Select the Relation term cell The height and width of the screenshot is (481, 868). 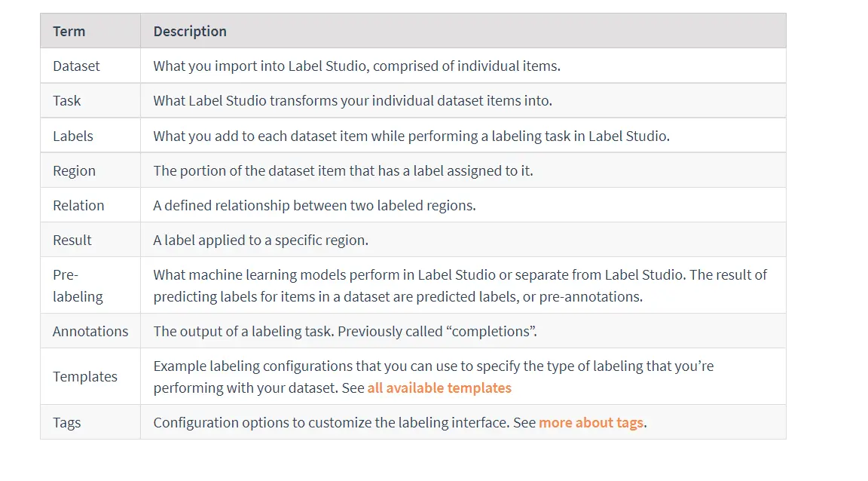pos(90,206)
